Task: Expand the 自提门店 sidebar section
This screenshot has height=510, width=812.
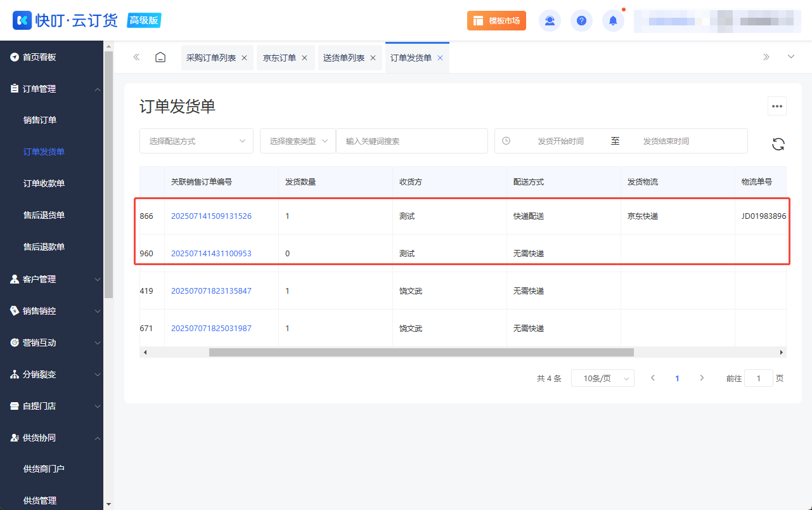Action: coord(51,406)
